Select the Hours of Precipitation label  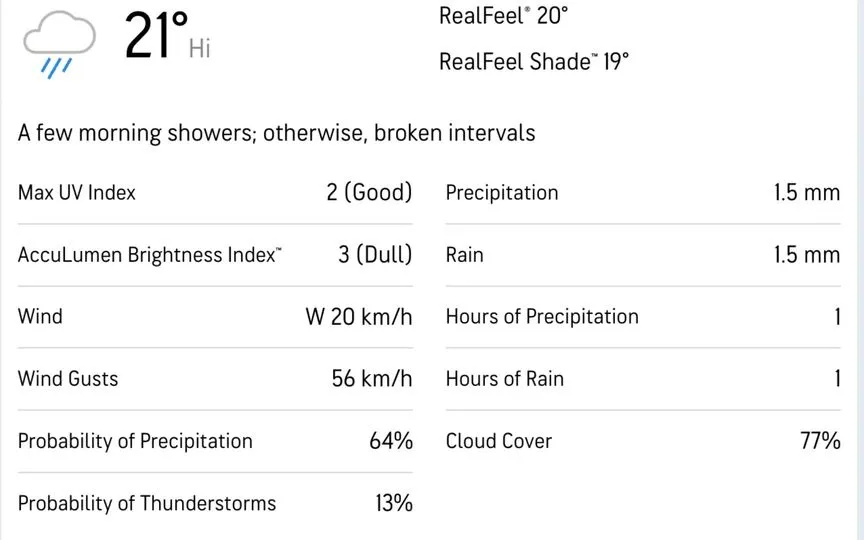[542, 317]
